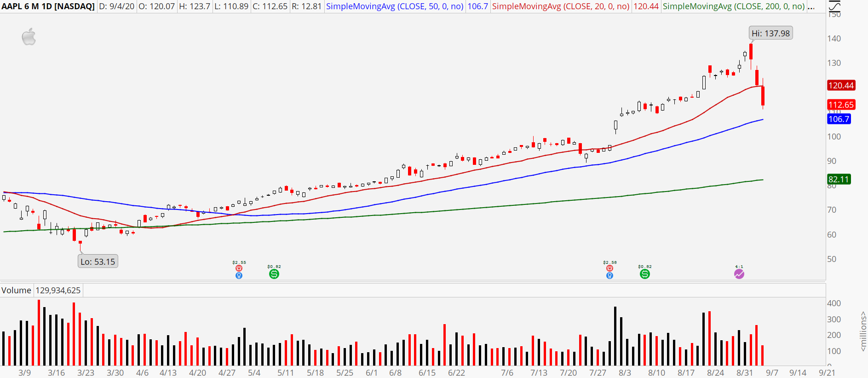Click the 8/24 date on the time axis
The image size is (868, 378).
715,372
